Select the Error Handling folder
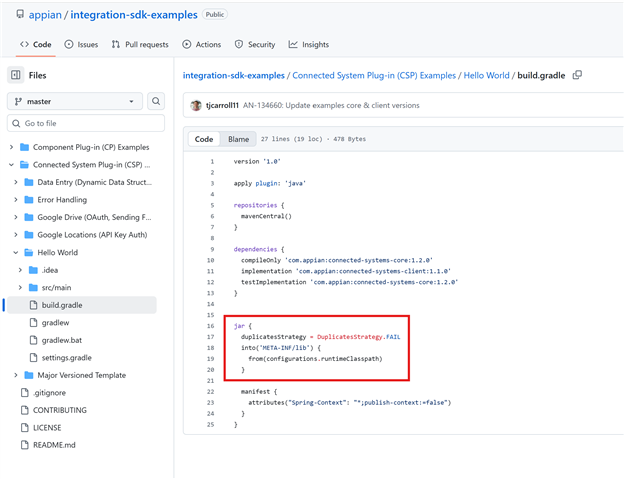The height and width of the screenshot is (479, 624). click(x=62, y=200)
